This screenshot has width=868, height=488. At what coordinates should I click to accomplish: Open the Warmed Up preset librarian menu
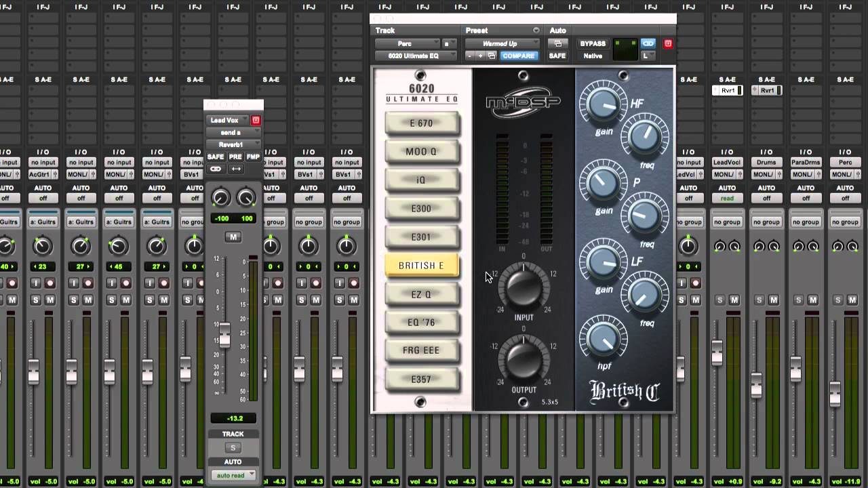point(502,43)
